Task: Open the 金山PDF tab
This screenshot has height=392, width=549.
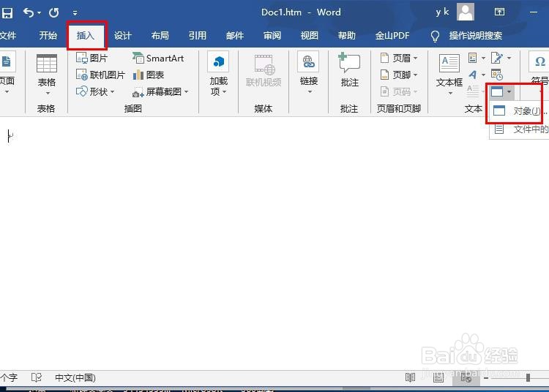Action: click(392, 35)
